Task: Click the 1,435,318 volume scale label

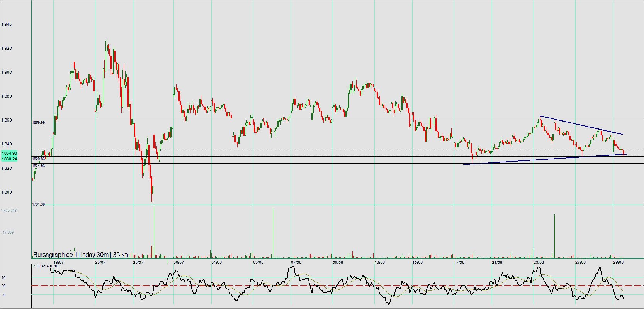Action: pyautogui.click(x=9, y=211)
